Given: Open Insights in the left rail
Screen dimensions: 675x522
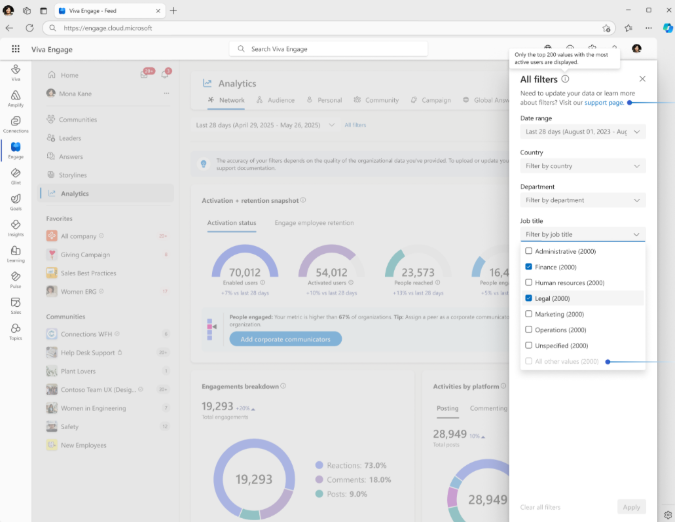Looking at the screenshot, I should click(x=15, y=228).
